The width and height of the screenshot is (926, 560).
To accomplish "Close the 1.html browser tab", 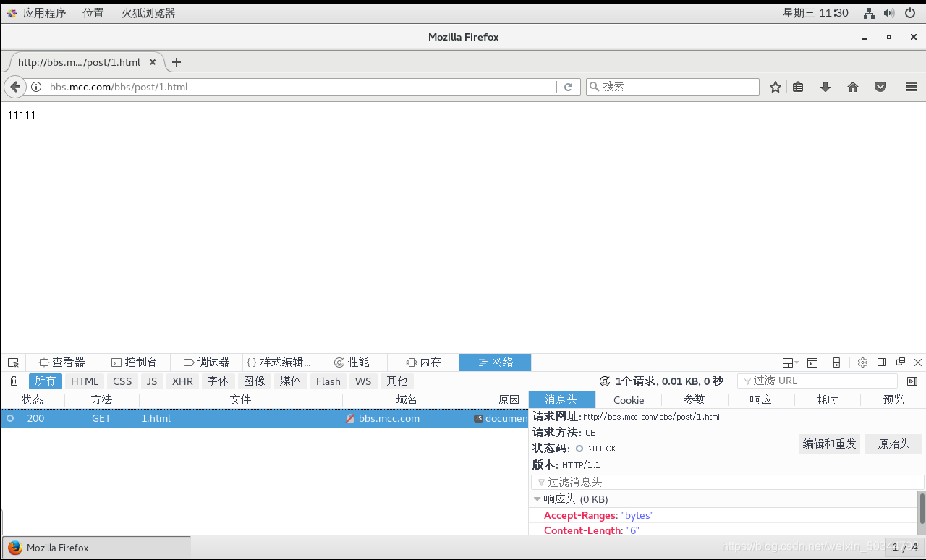I will [153, 62].
